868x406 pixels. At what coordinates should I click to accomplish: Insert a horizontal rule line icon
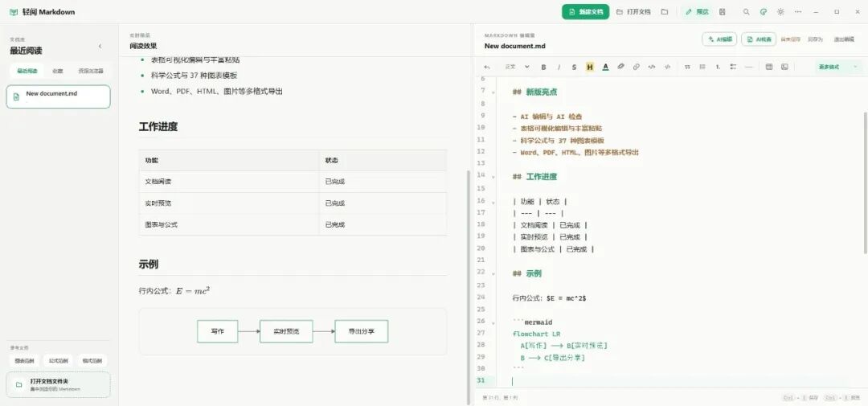(x=748, y=67)
